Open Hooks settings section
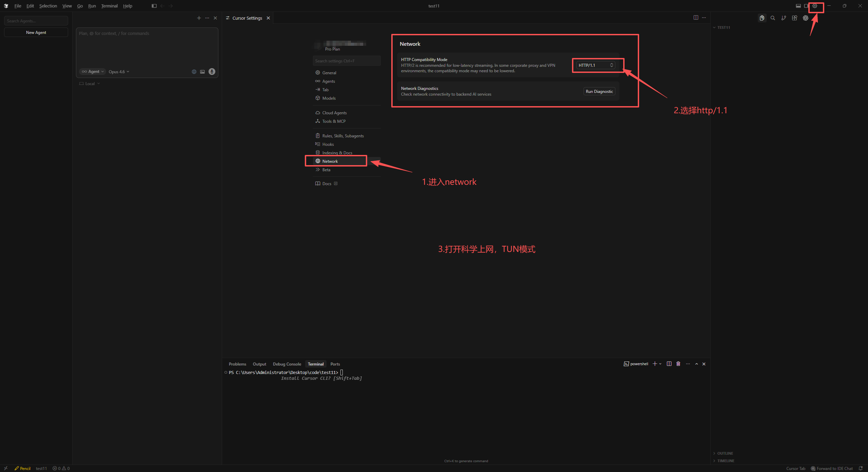Viewport: 868px width, 472px height. click(347, 144)
